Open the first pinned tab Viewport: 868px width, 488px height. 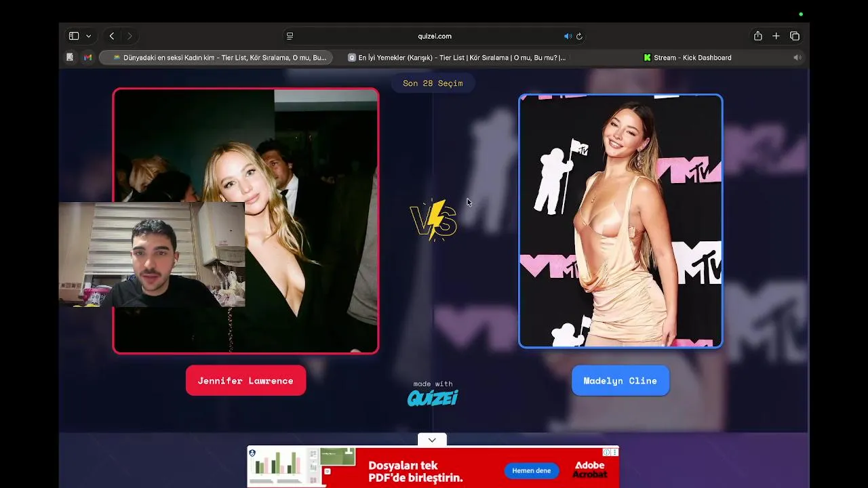(x=69, y=58)
